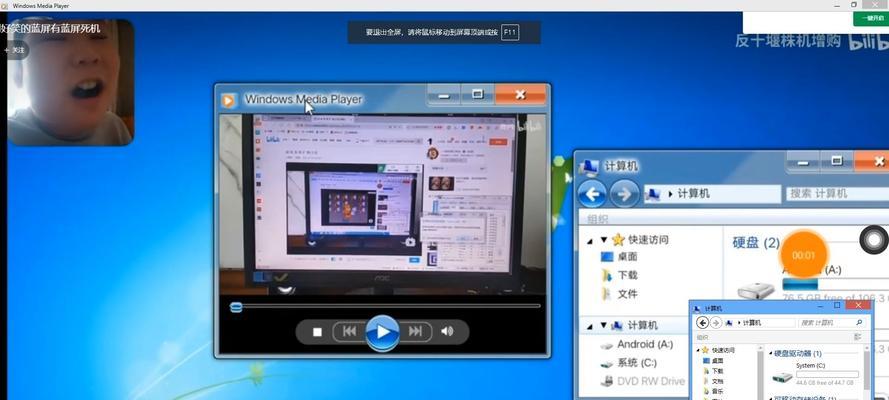The width and height of the screenshot is (889, 400).
Task: Click the green 一键开启 button
Action: tap(870, 18)
